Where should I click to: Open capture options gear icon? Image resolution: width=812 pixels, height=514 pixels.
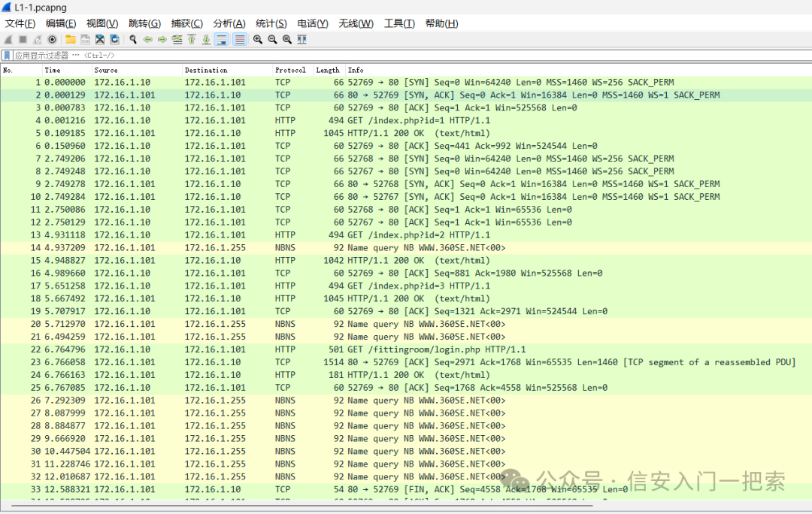click(x=52, y=39)
